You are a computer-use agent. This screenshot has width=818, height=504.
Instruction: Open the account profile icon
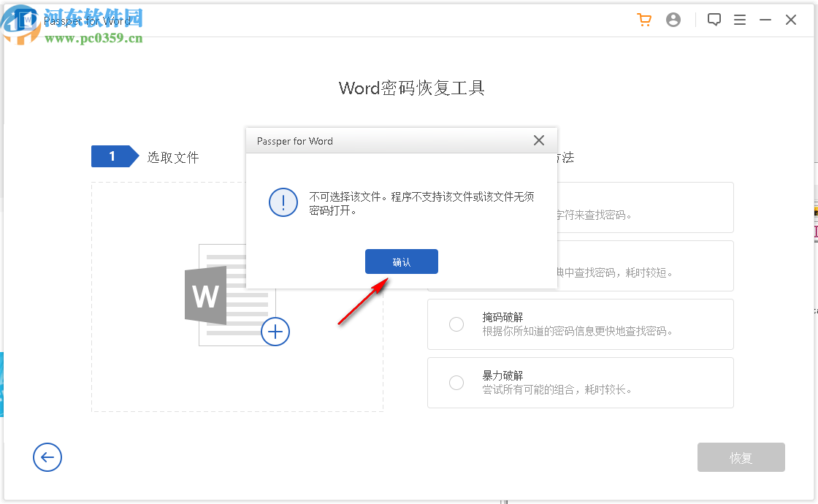click(x=673, y=20)
